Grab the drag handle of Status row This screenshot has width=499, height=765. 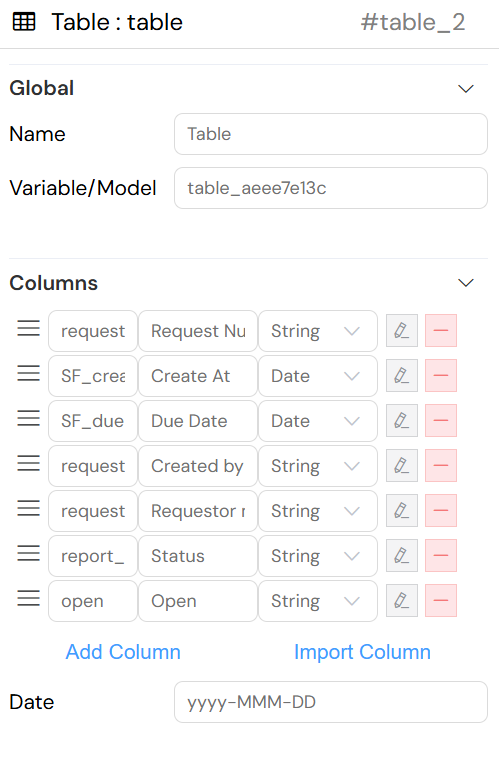click(29, 553)
